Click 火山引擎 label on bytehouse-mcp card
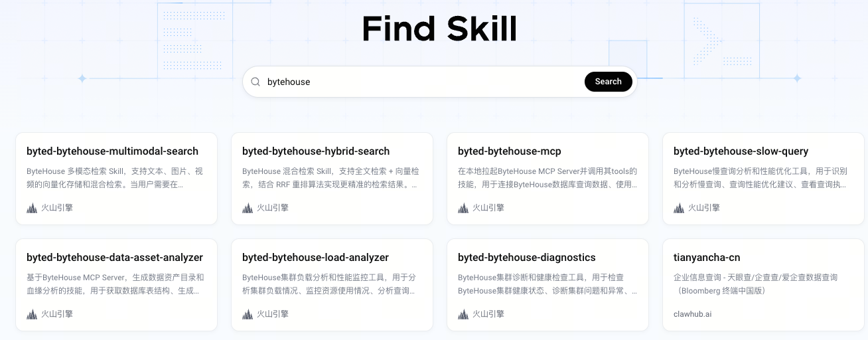Viewport: 868px width, 340px height. click(x=488, y=208)
